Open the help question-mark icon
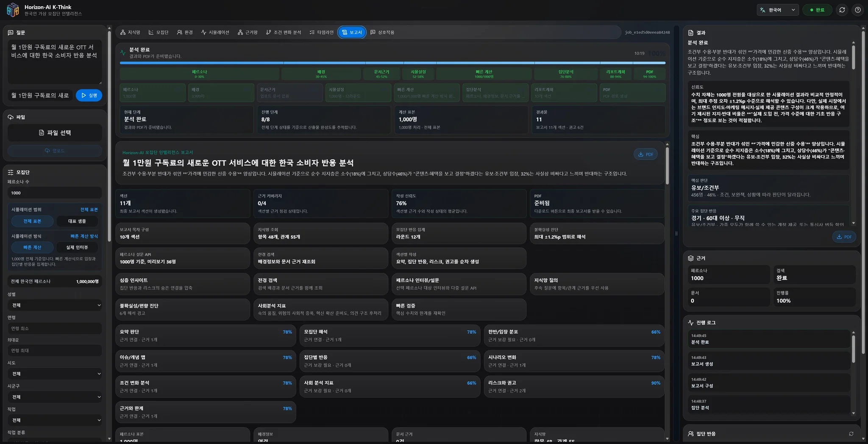 (x=858, y=10)
